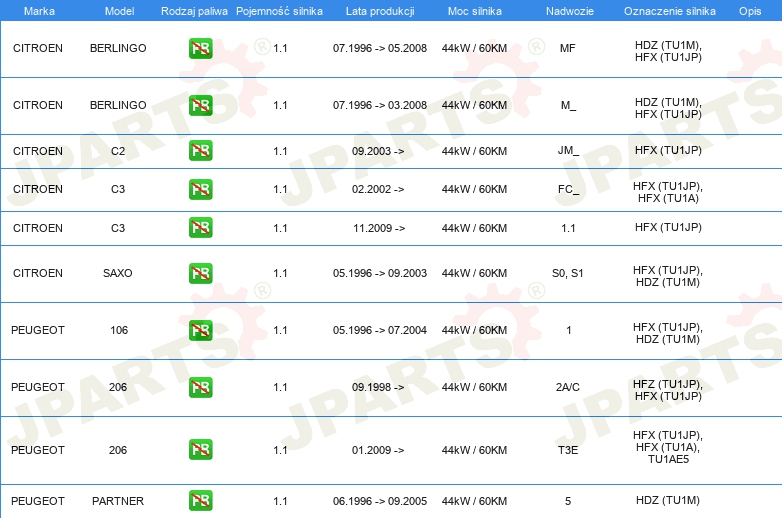Click engine capacity 1.1 in Peugeot 106 row
This screenshot has width=782, height=518.
[x=280, y=330]
